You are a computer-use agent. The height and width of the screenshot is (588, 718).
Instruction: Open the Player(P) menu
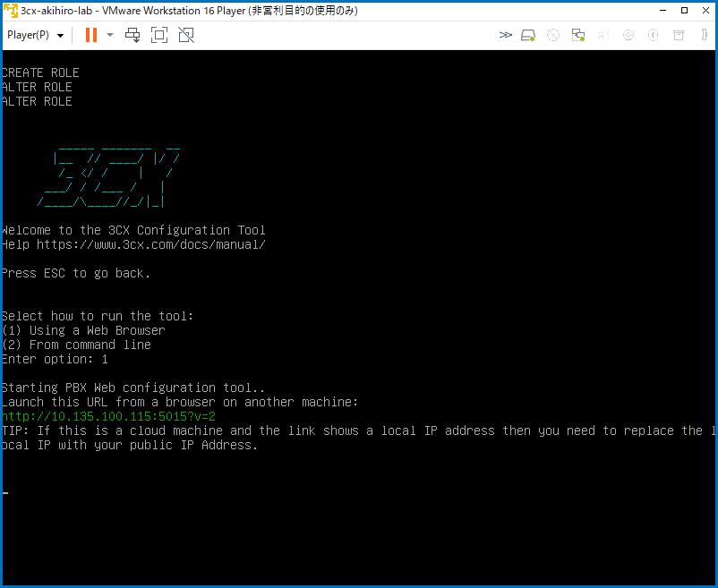35,35
